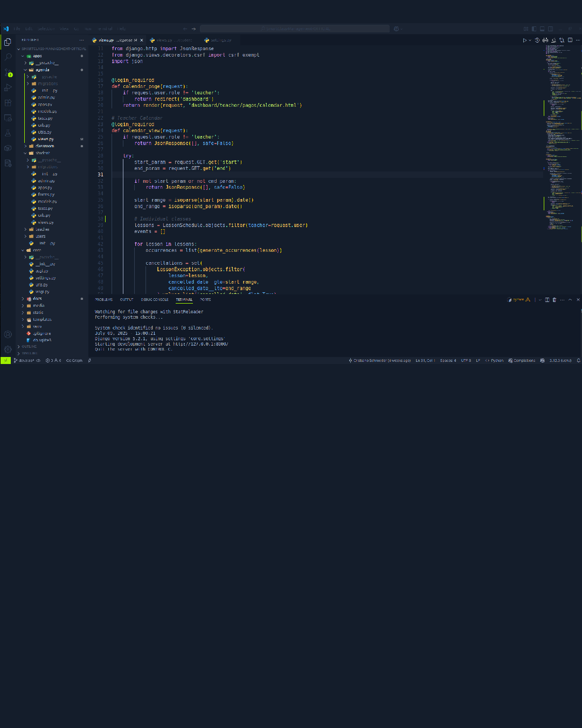
Task: Switch to the PORTS panel tab
Action: coord(205,299)
